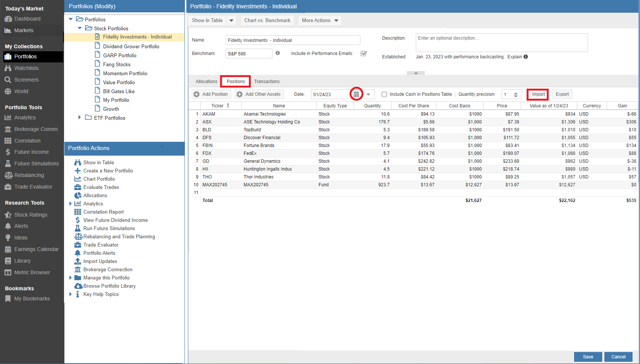Screen dimensions: 640x364
Task: Cancel the portfolio edit
Action: click(x=618, y=357)
